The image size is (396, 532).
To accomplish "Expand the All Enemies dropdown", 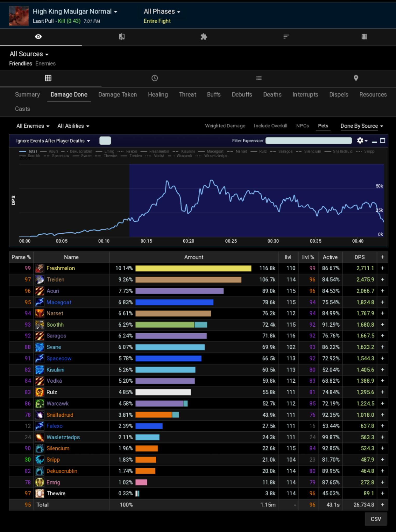I will 33,126.
